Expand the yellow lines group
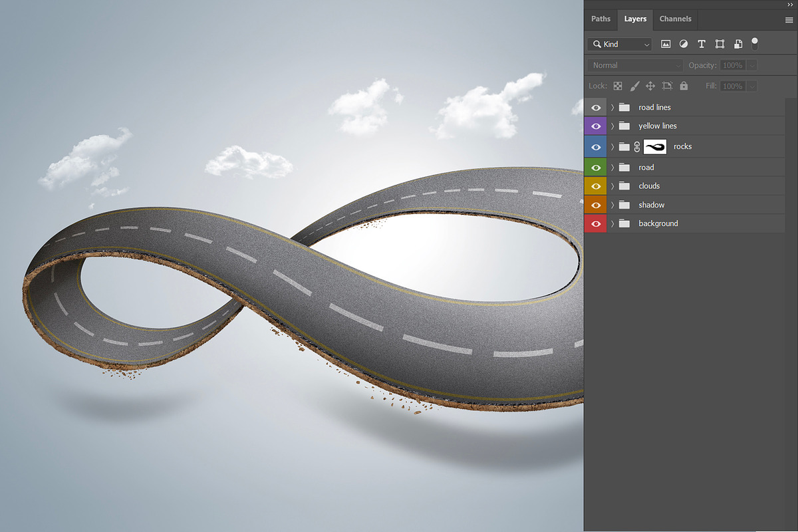 coord(612,126)
